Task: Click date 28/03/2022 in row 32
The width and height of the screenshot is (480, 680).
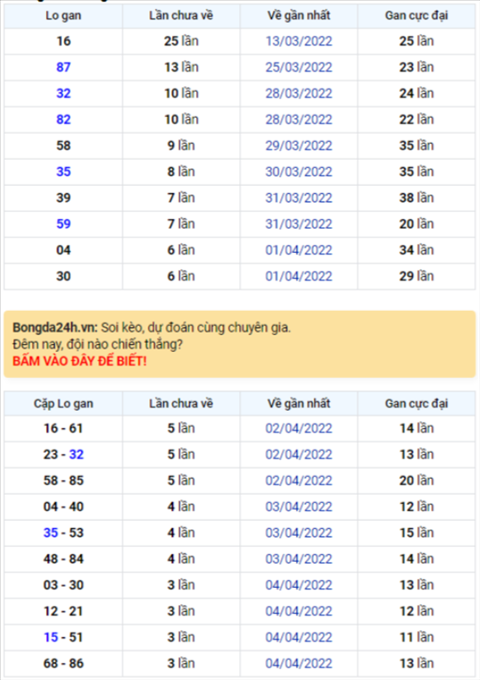Action: (x=299, y=93)
